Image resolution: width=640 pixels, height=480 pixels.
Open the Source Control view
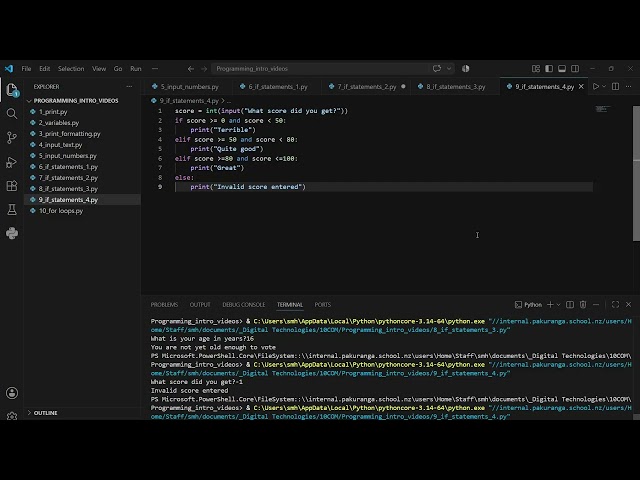[12, 138]
